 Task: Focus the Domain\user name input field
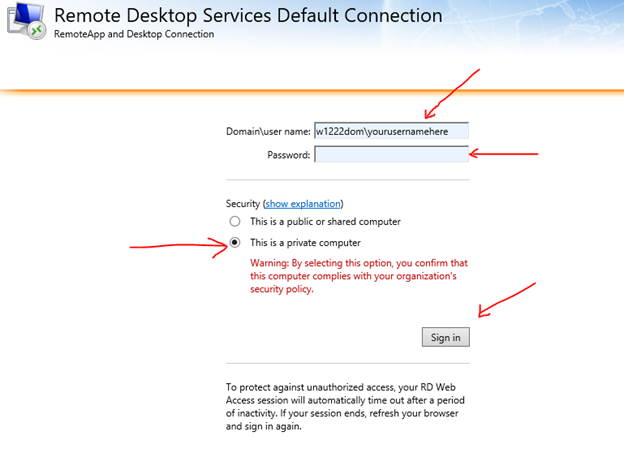point(391,130)
